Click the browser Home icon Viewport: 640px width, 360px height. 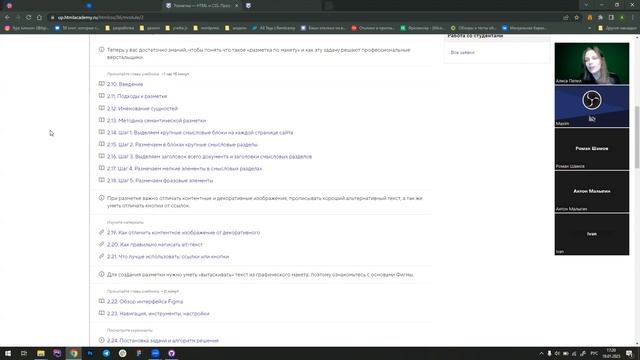tap(39, 18)
